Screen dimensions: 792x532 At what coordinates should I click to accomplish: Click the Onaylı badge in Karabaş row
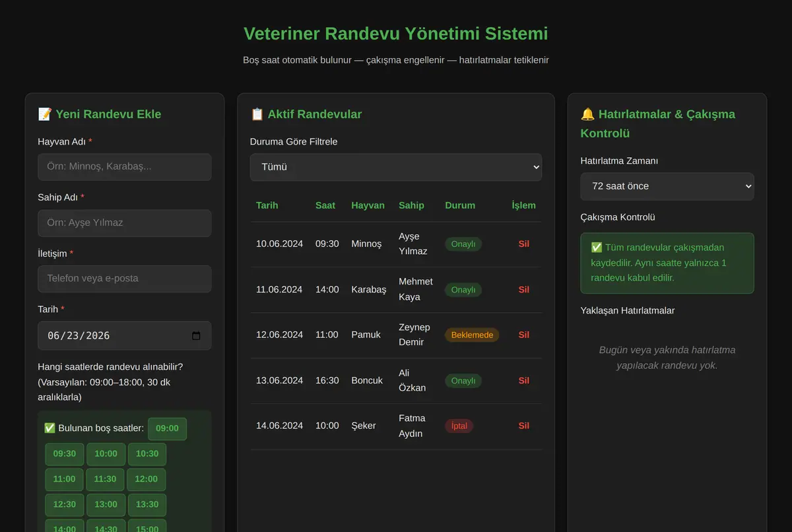point(463,290)
